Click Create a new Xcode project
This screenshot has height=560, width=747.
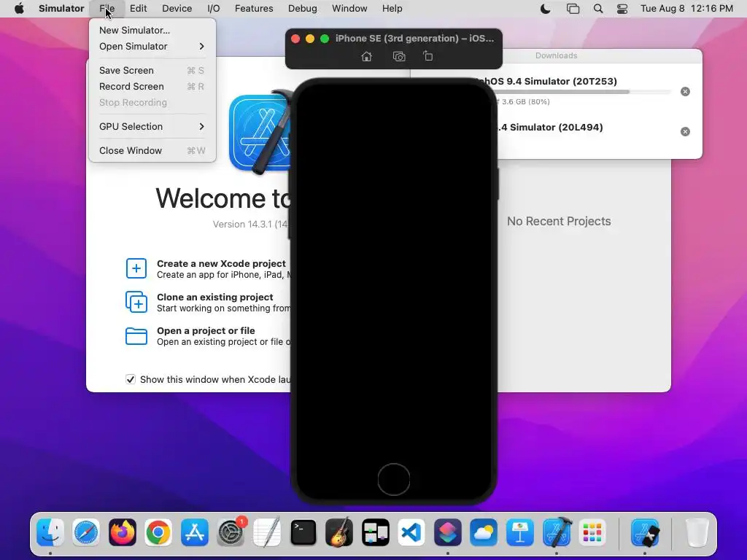221,263
